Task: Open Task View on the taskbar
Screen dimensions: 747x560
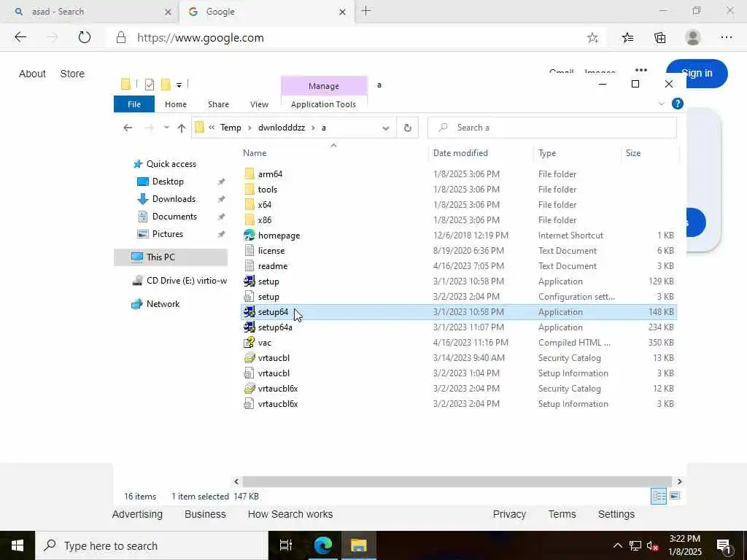Action: pos(286,545)
